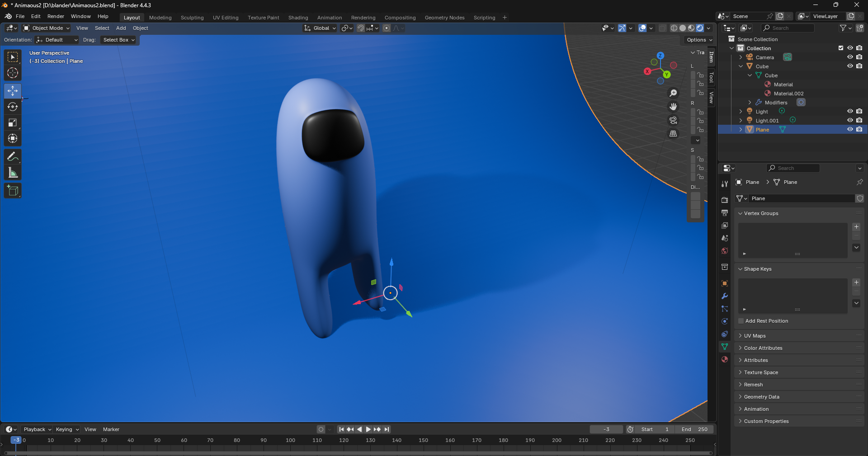Switch to the Shading workspace tab
868x456 pixels.
pyautogui.click(x=298, y=18)
